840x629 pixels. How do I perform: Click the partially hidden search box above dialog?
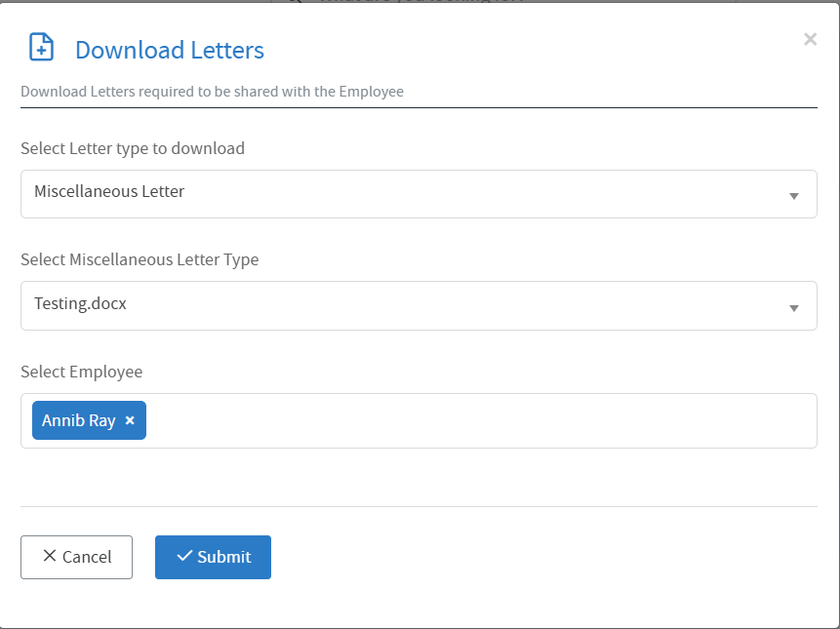tap(420, 2)
